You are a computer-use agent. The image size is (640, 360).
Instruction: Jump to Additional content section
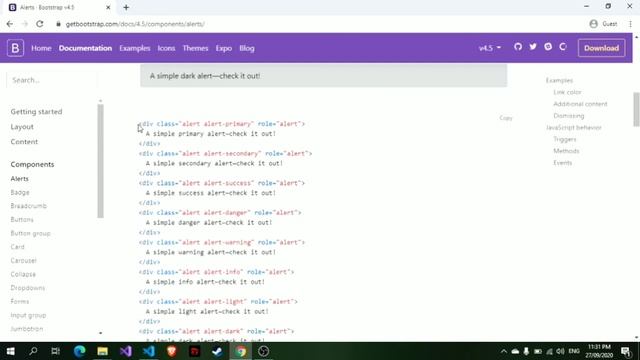coord(580,104)
